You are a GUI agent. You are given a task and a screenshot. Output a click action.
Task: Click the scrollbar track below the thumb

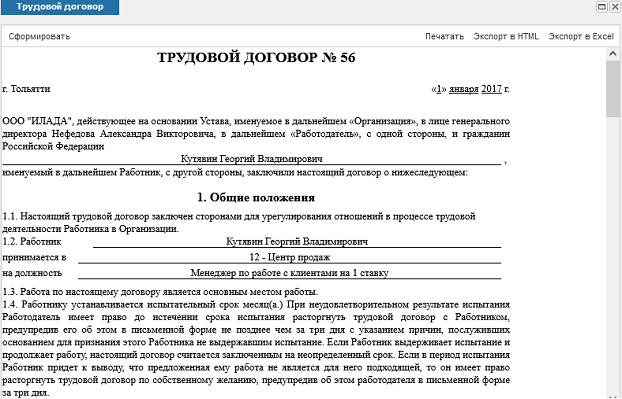pos(613,254)
